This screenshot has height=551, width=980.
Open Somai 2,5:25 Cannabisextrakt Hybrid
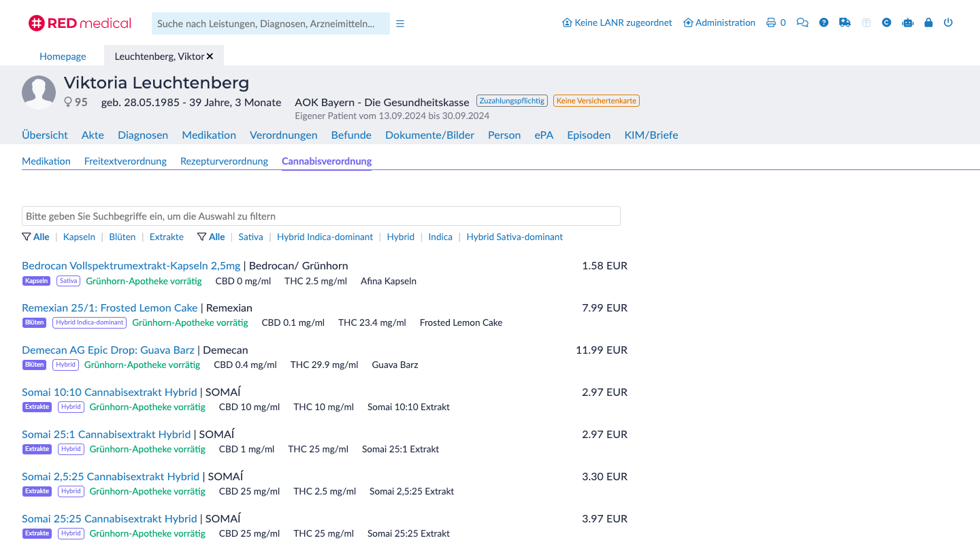coord(111,476)
